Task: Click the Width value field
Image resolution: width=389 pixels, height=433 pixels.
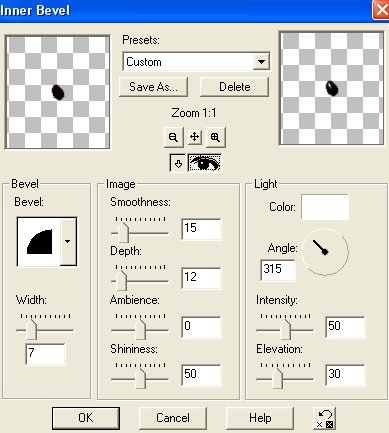Action: tap(45, 354)
